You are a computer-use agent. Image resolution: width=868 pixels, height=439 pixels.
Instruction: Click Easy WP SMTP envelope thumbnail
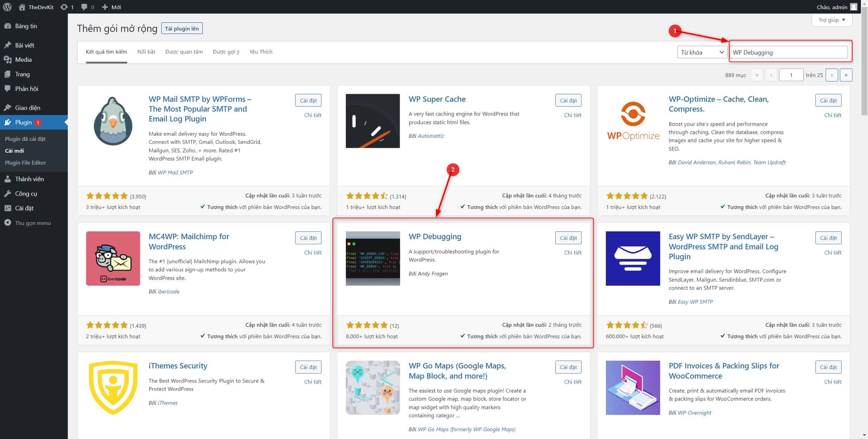pos(633,259)
